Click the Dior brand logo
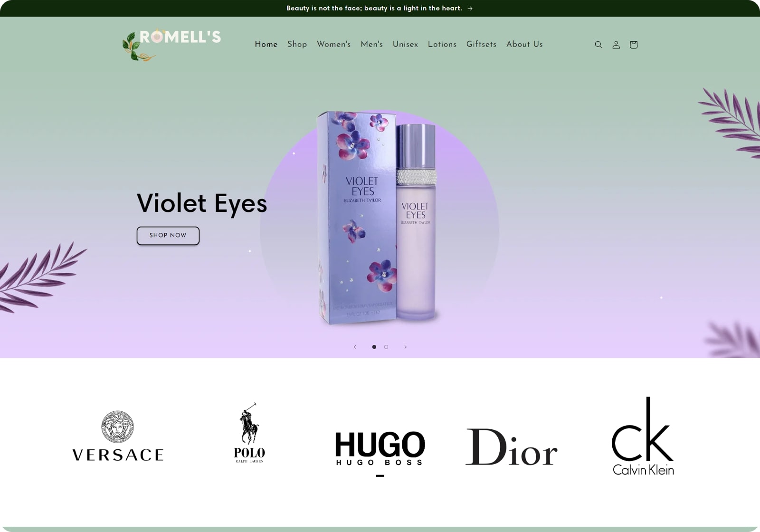 [x=511, y=446]
